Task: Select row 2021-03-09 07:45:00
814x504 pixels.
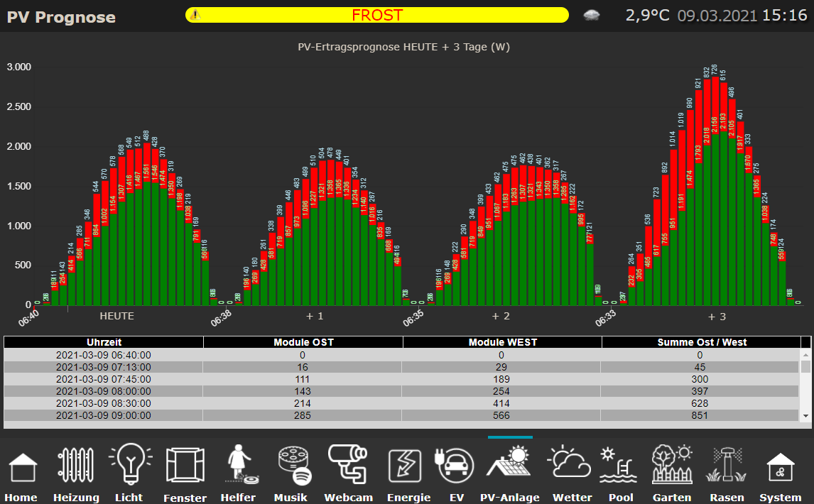Action: pyautogui.click(x=401, y=379)
